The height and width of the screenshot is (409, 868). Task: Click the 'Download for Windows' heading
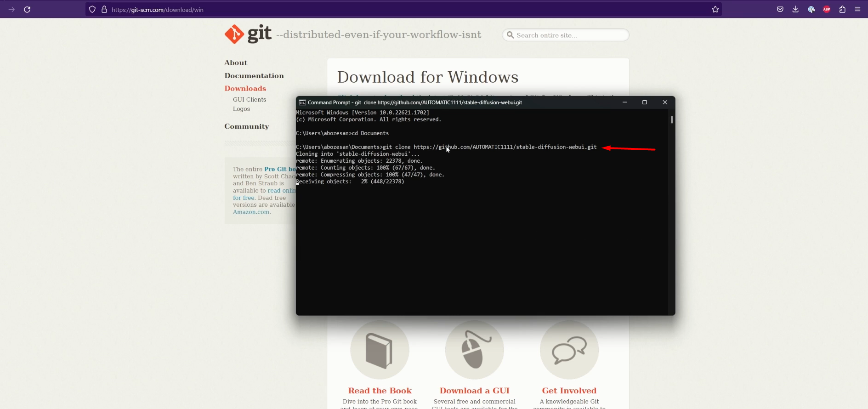click(x=428, y=77)
